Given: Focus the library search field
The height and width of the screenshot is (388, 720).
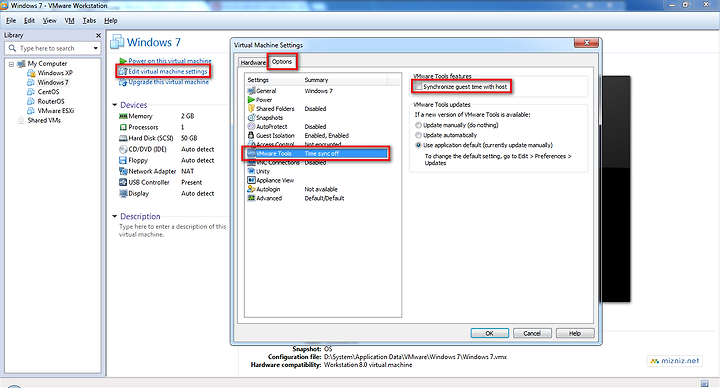Looking at the screenshot, I should (x=54, y=48).
